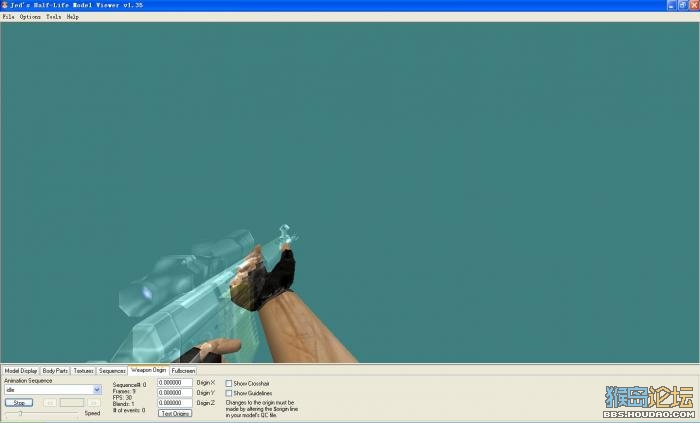Click the app icon in title bar
700x423 pixels.
pos(4,5)
